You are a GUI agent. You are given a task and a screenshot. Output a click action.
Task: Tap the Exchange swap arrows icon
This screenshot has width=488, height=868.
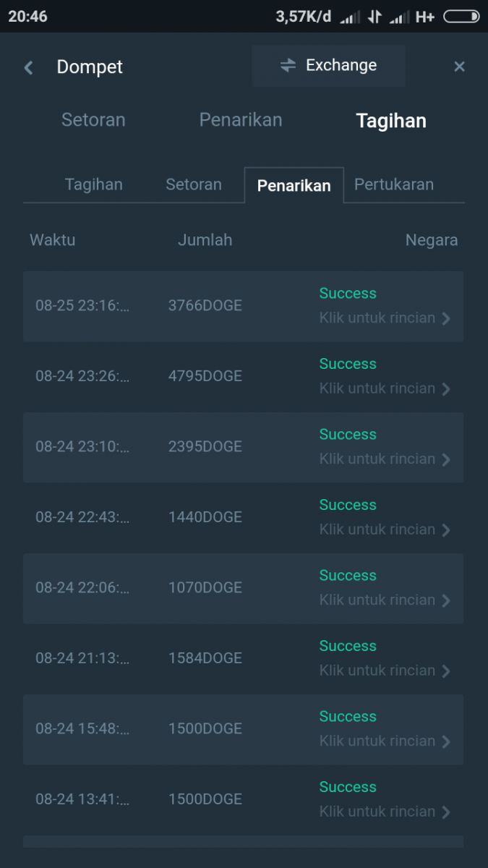click(x=288, y=66)
